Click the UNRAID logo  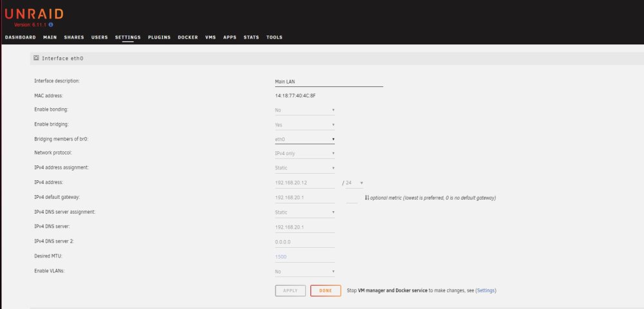click(34, 14)
